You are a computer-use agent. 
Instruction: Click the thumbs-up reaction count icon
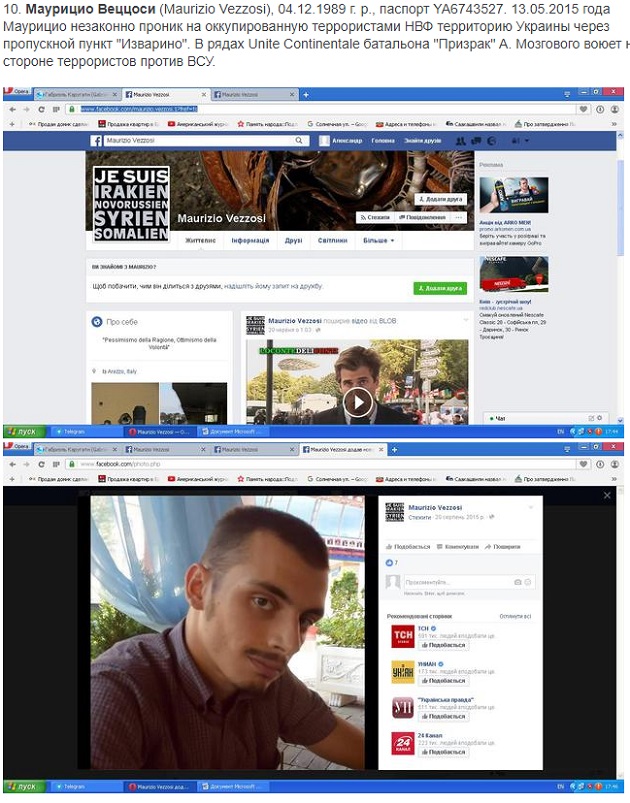(391, 563)
